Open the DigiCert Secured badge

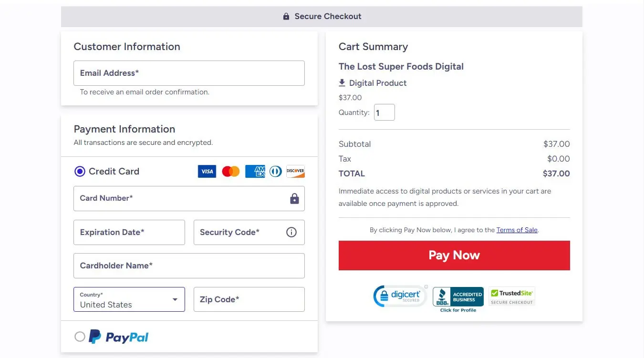(400, 296)
